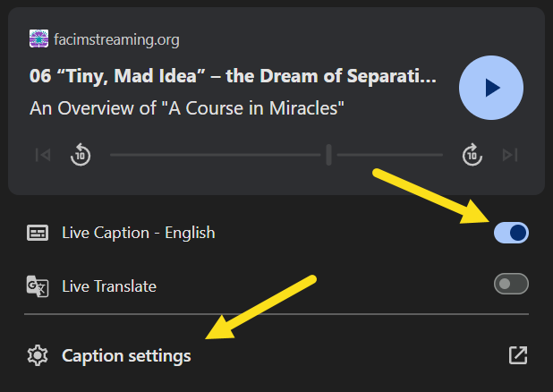The height and width of the screenshot is (392, 553).
Task: Open caption settings via external-link icon
Action: click(518, 355)
